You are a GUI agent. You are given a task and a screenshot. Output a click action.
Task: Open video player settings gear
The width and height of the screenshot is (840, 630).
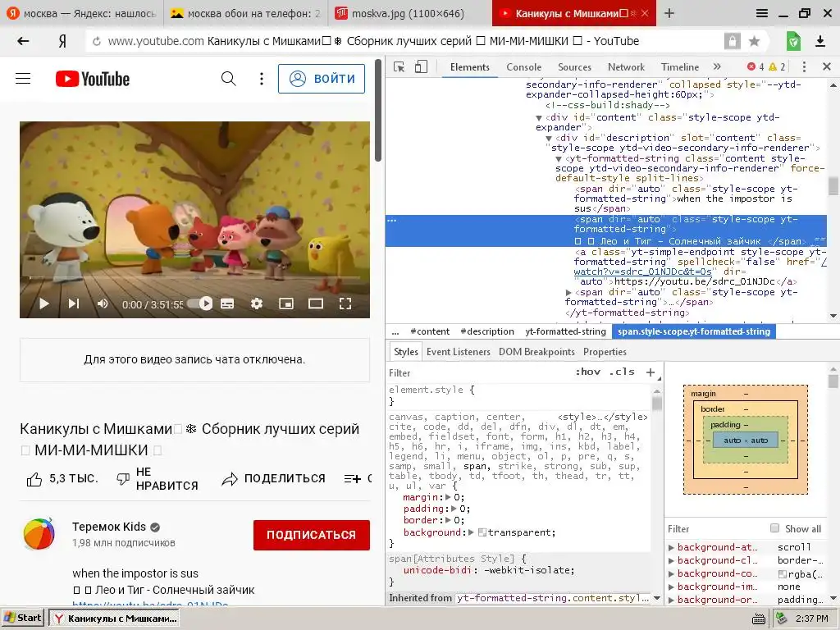pyautogui.click(x=257, y=304)
